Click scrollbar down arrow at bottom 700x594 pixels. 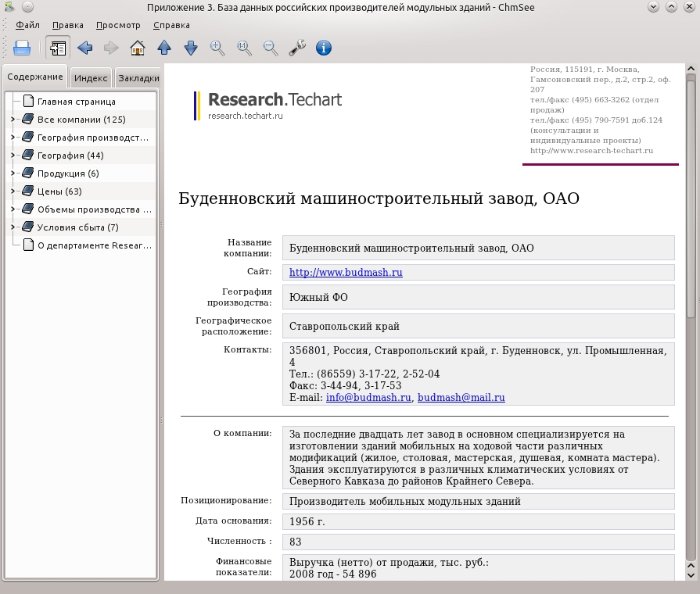691,576
